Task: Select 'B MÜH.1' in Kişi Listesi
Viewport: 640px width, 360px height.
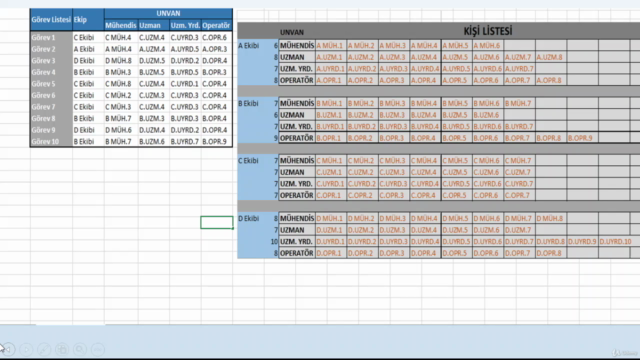Action: pyautogui.click(x=331, y=104)
